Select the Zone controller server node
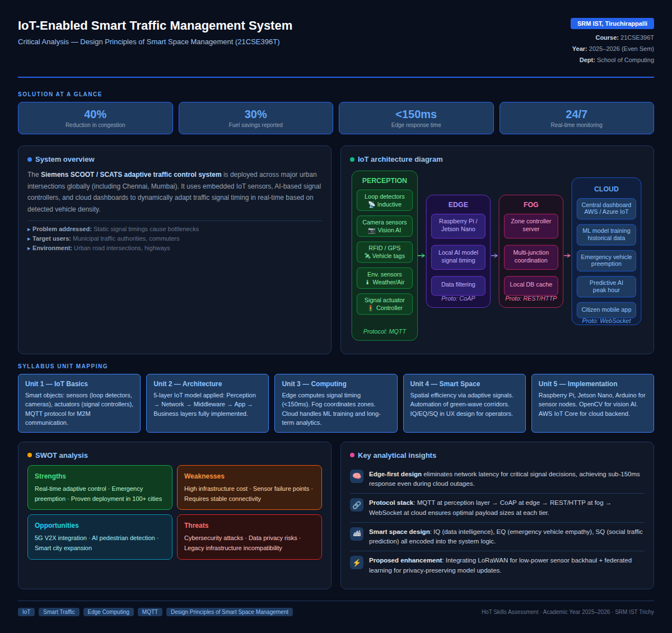672x633 pixels. 531,226
